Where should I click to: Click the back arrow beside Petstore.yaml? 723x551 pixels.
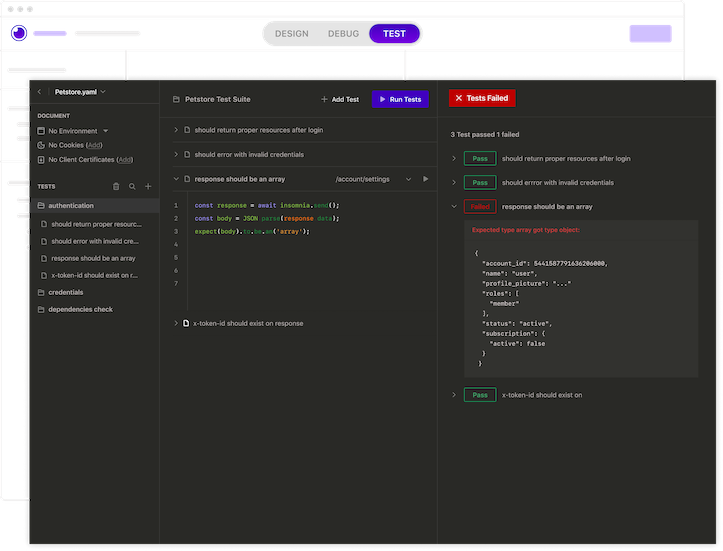click(39, 92)
